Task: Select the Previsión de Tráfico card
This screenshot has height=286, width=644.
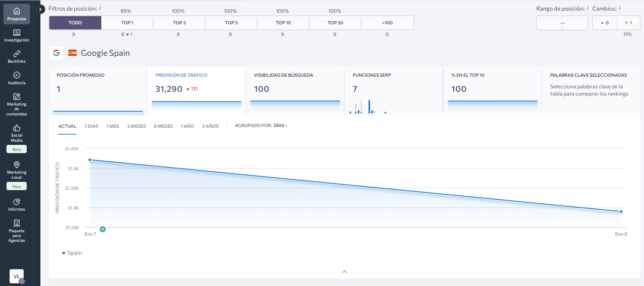Action: coord(197,90)
